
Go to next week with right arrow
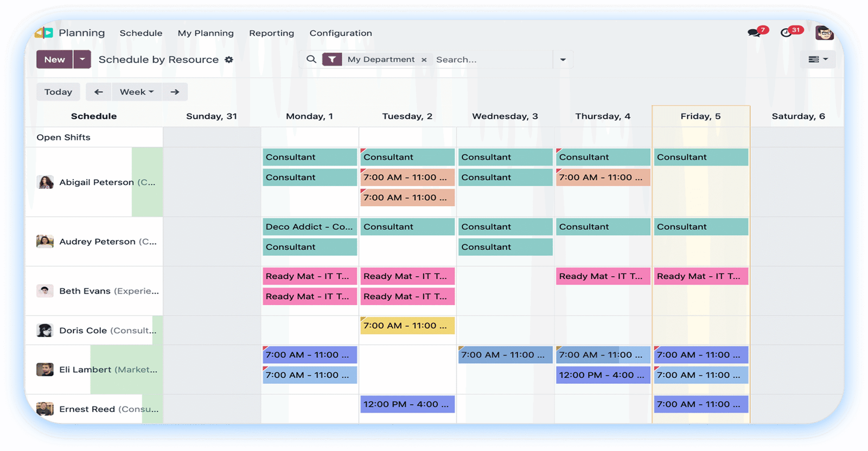click(x=175, y=92)
